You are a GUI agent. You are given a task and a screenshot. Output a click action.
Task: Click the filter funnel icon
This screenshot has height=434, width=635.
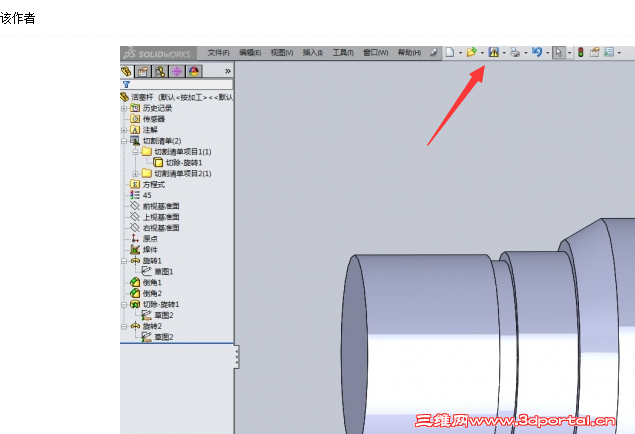click(126, 84)
